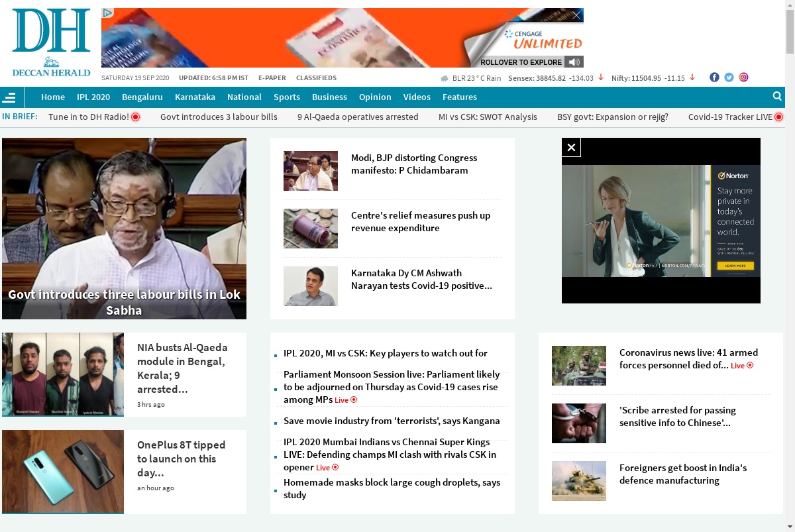
Task: Open lead story on labour bills image
Action: click(x=124, y=229)
